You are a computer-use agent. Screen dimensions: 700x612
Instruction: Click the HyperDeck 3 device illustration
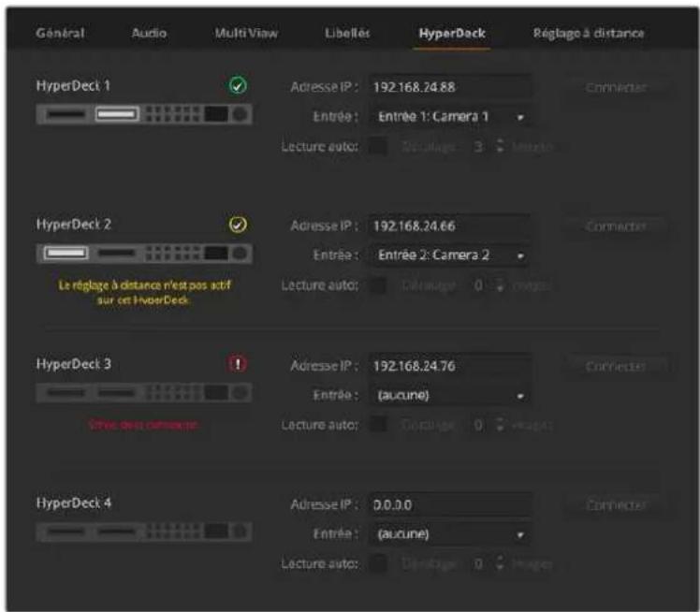coord(144,393)
